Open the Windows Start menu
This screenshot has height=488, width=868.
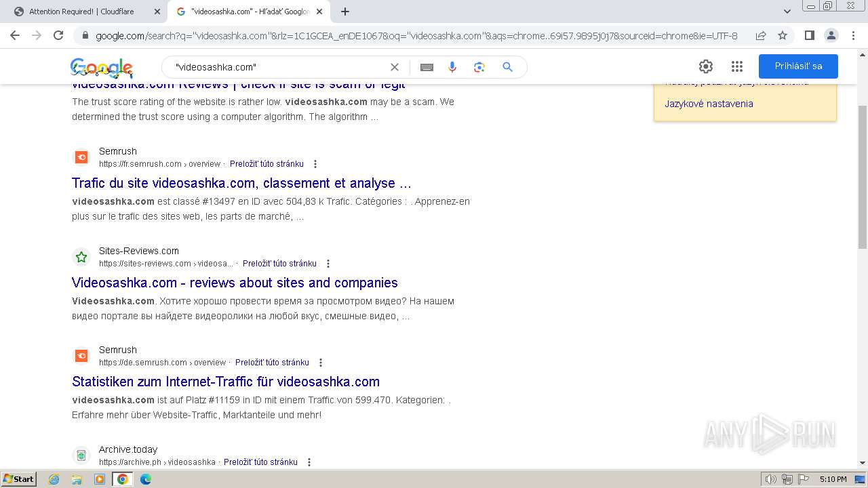click(19, 479)
